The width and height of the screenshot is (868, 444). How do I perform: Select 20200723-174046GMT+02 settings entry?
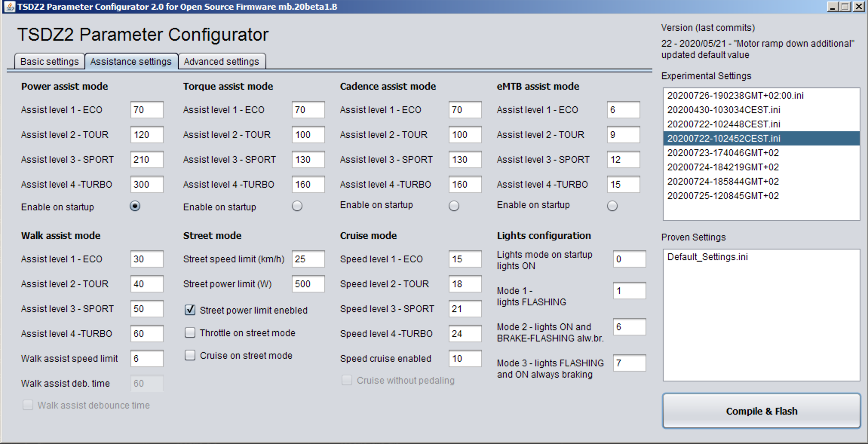(762, 153)
